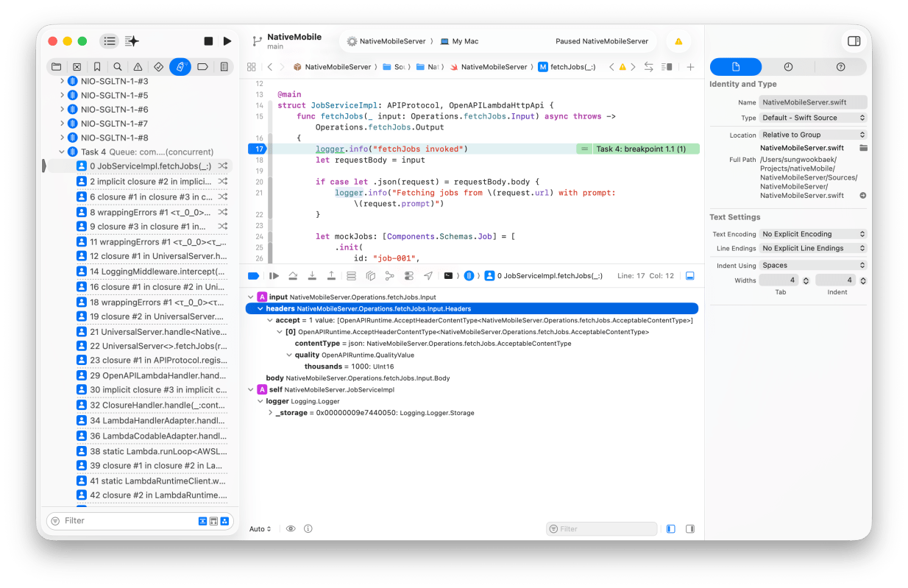The image size is (908, 588).
Task: Click the Run play button
Action: (227, 41)
